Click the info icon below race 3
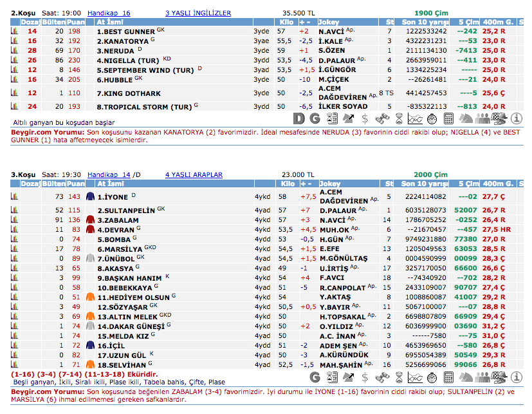 pos(516,377)
